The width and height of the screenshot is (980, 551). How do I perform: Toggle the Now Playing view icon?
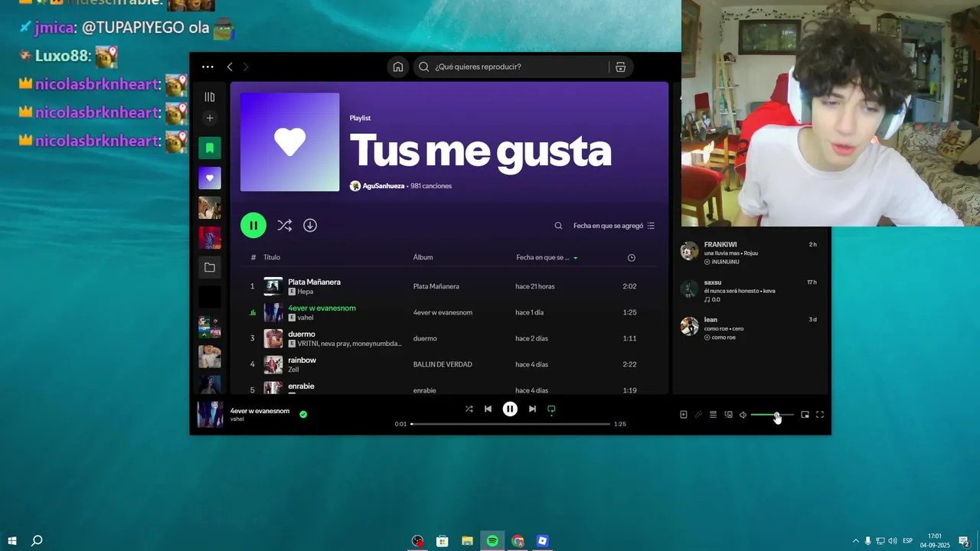pyautogui.click(x=684, y=415)
